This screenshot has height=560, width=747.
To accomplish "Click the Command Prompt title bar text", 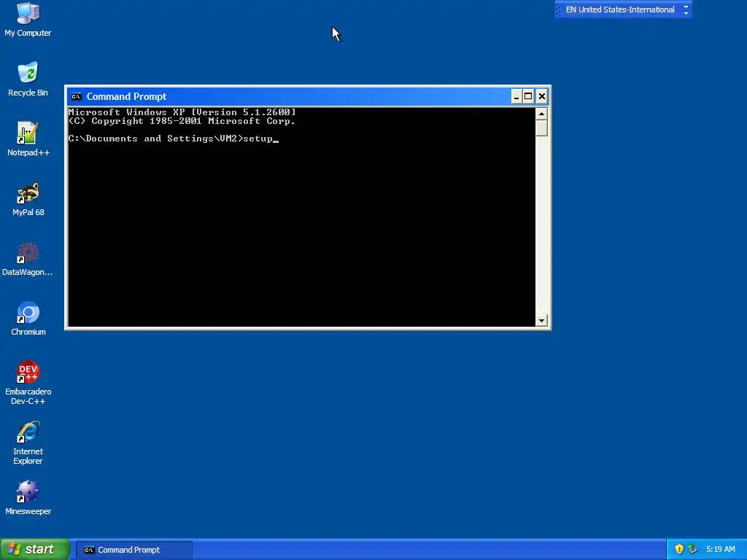I will click(126, 96).
